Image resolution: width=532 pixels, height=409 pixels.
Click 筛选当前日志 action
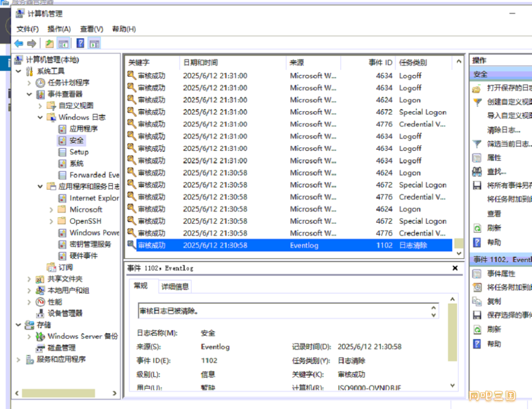click(509, 144)
